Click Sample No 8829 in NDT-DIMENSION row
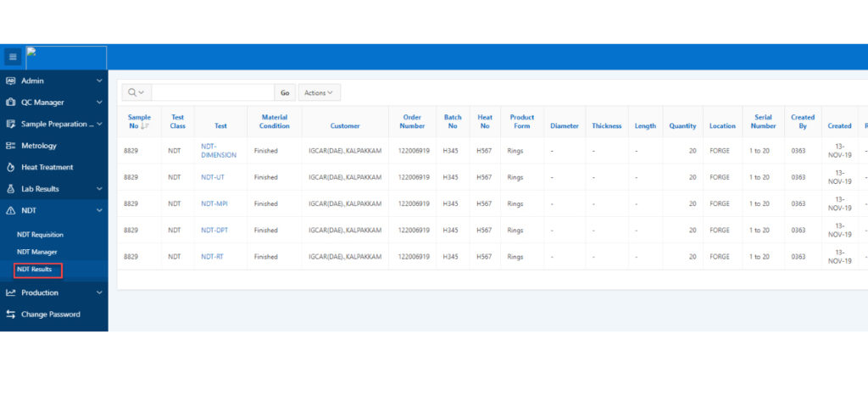 pyautogui.click(x=131, y=151)
